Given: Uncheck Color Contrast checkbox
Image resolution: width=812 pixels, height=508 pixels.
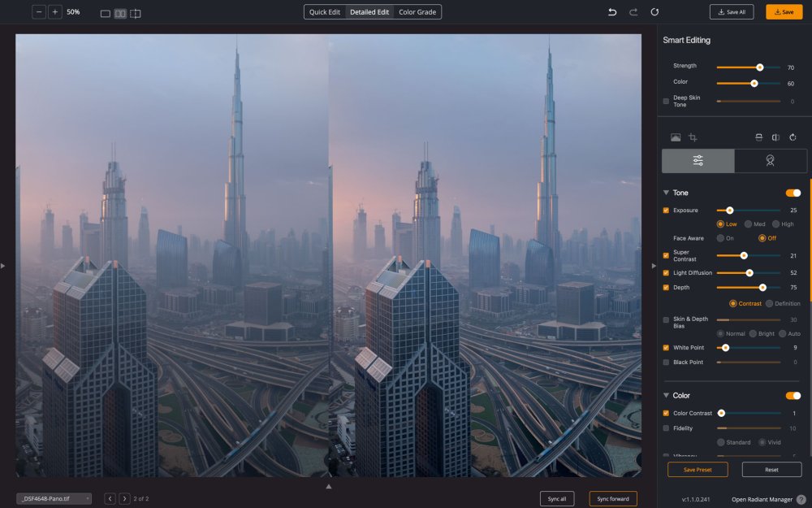Looking at the screenshot, I should [x=666, y=413].
